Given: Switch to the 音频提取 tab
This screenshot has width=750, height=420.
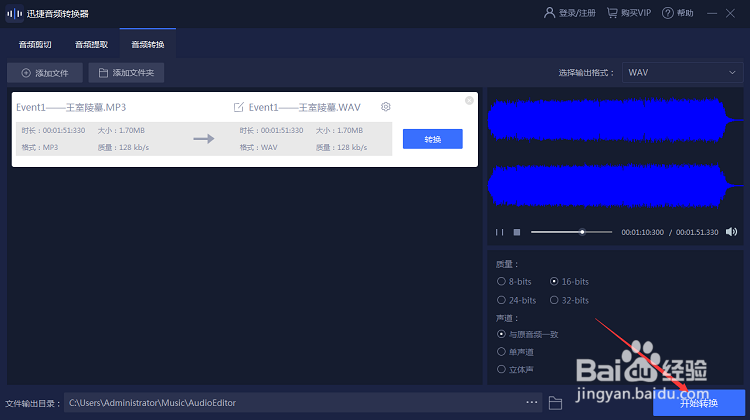Looking at the screenshot, I should click(x=91, y=44).
